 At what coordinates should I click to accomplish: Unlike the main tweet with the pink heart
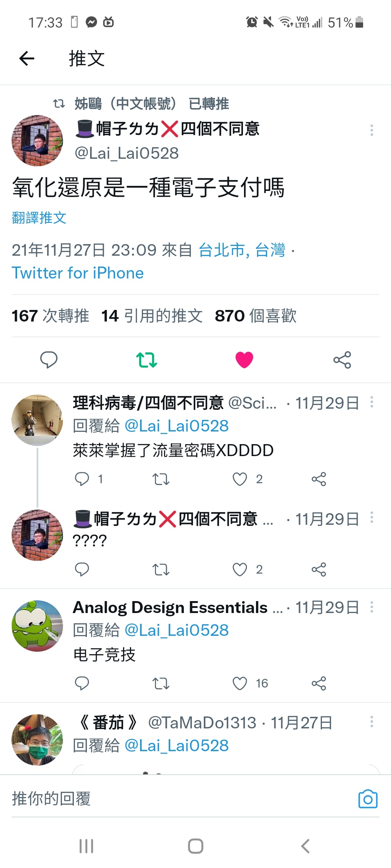point(244,360)
